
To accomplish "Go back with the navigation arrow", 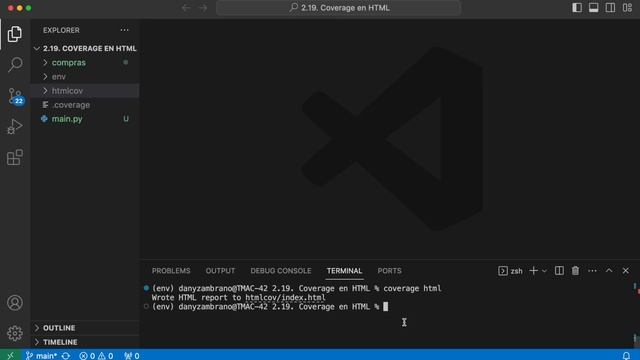I will 186,8.
